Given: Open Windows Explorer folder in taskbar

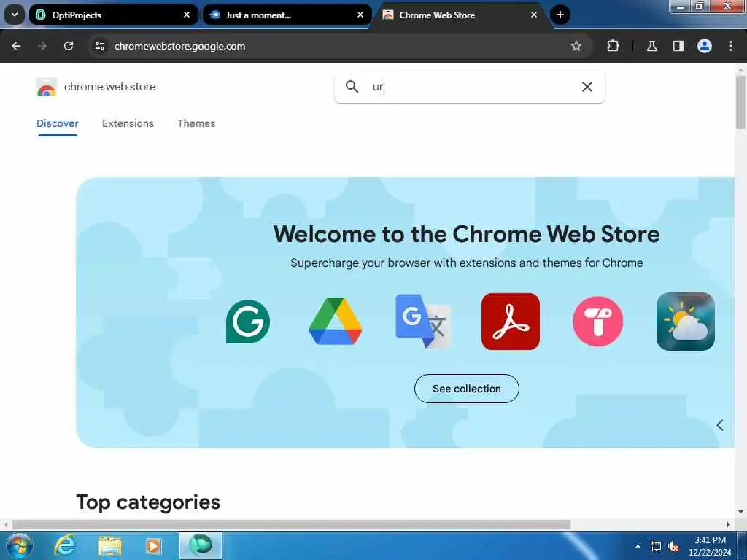Looking at the screenshot, I should coord(110,545).
